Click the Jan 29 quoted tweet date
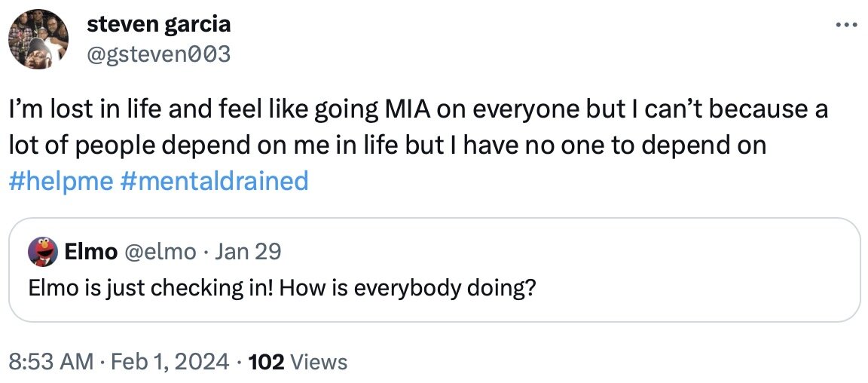The width and height of the screenshot is (868, 383). pos(248,252)
